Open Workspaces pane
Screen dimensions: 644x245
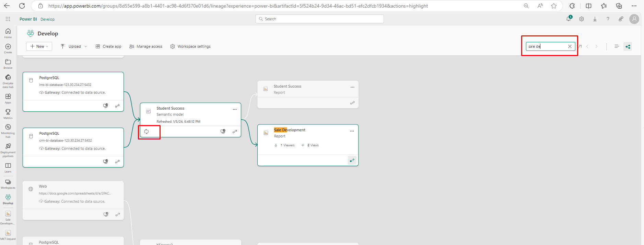click(x=8, y=184)
